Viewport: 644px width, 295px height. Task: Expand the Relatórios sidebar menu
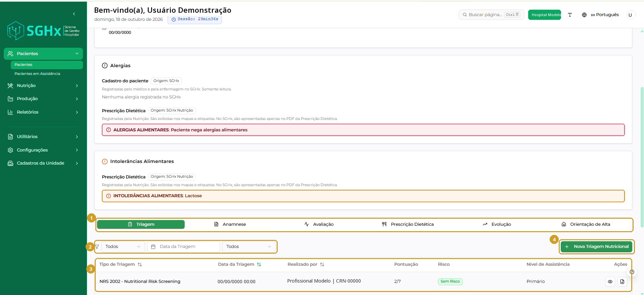point(43,112)
